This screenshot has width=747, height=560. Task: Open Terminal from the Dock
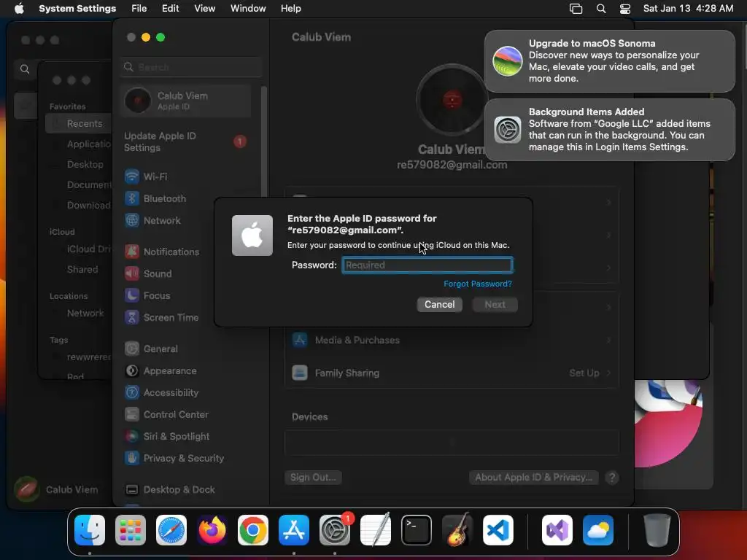(417, 530)
